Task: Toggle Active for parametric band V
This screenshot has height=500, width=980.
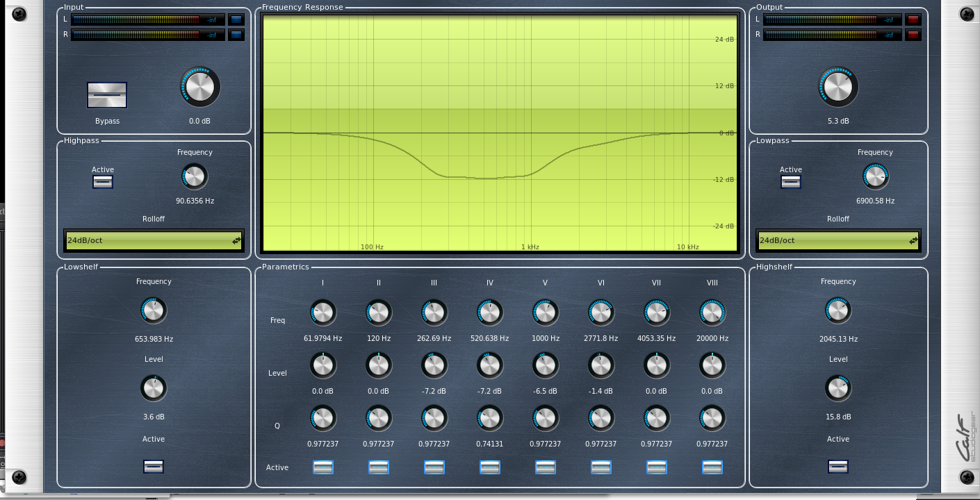Action: click(546, 467)
